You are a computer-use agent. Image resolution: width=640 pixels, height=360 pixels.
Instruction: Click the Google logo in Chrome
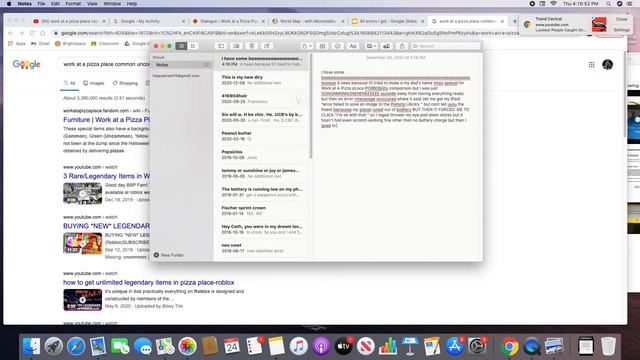26,64
